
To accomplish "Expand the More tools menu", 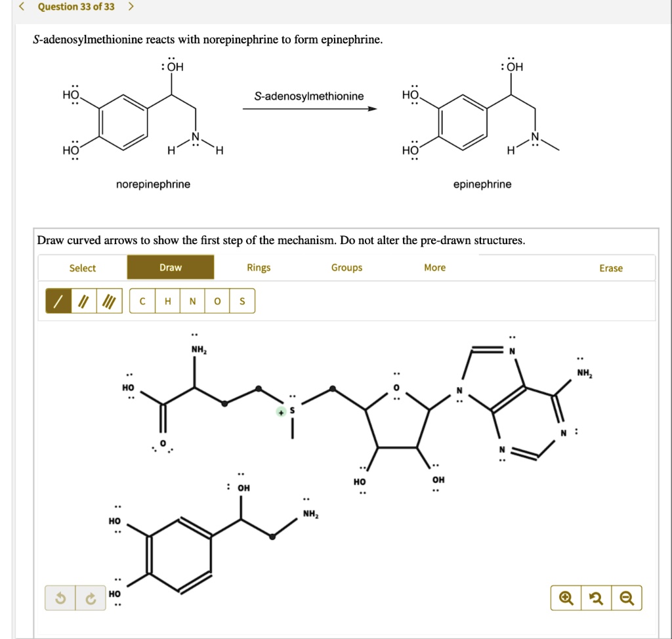I will [434, 268].
